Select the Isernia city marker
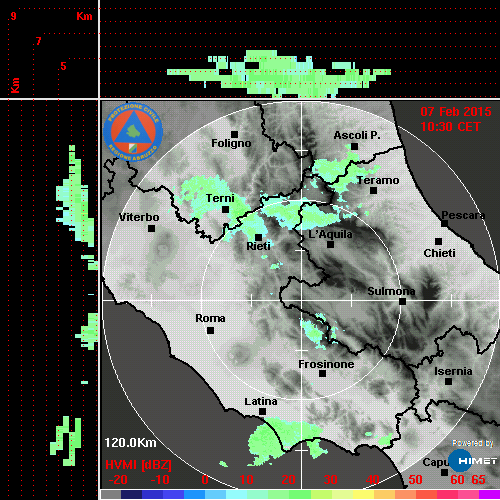 [449, 381]
